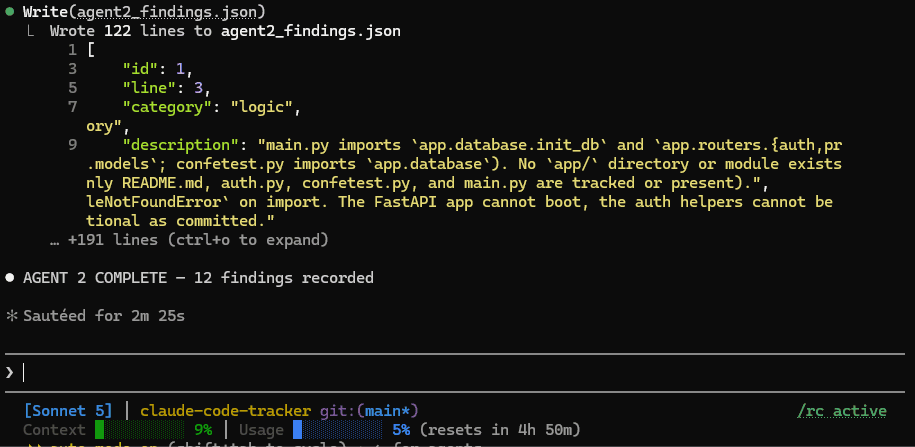The width and height of the screenshot is (915, 447).
Task: Click the white bullet before AGENT 2 COMPLETE
Action: (x=9, y=278)
